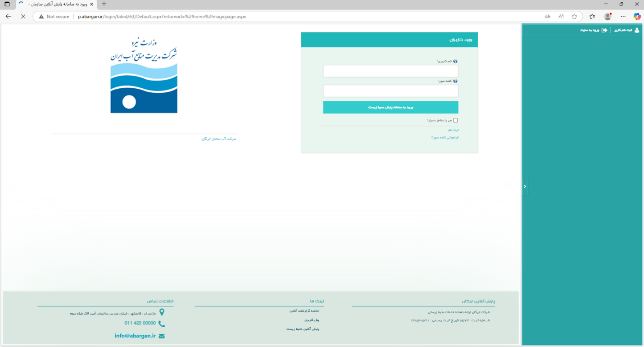Click the site login arrow icon in sidebar

tap(604, 30)
